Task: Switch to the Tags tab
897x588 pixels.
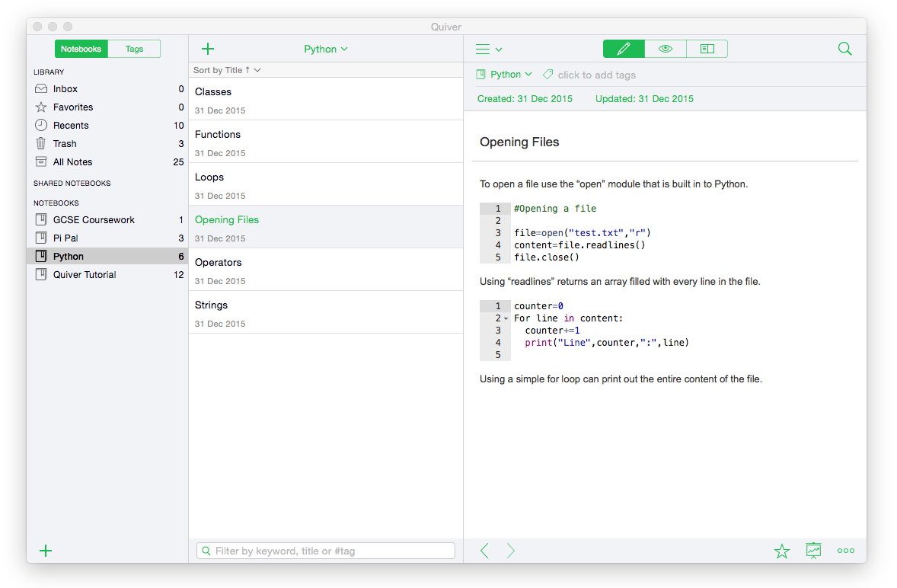Action: 135,49
